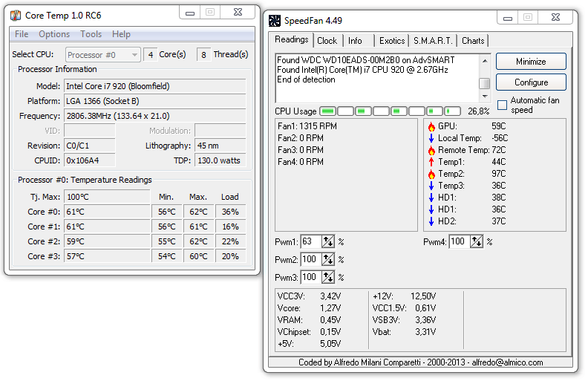Image resolution: width=588 pixels, height=381 pixels.
Task: Open the Select CPU Processor #0 dropdown
Action: tap(103, 55)
